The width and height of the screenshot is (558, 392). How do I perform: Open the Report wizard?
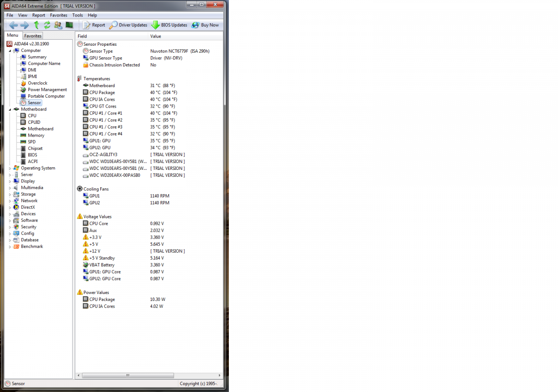point(94,25)
